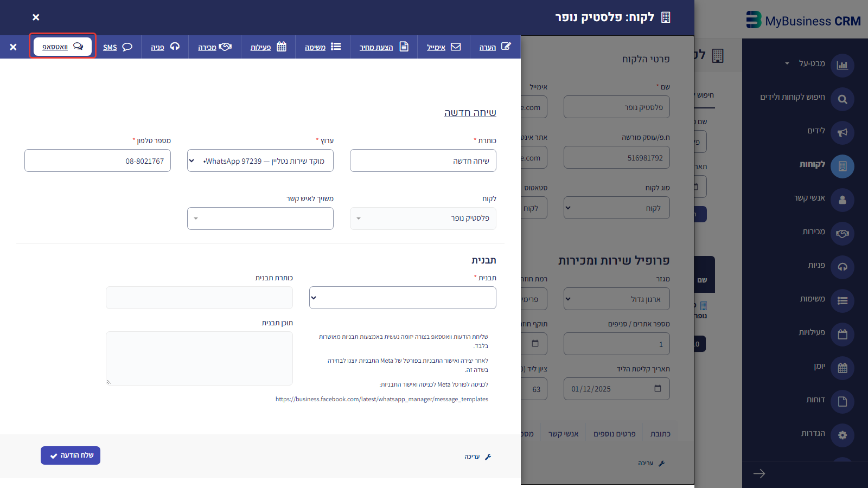This screenshot has width=868, height=488.
Task: Open the סוג לקוח dropdown
Action: (x=617, y=208)
